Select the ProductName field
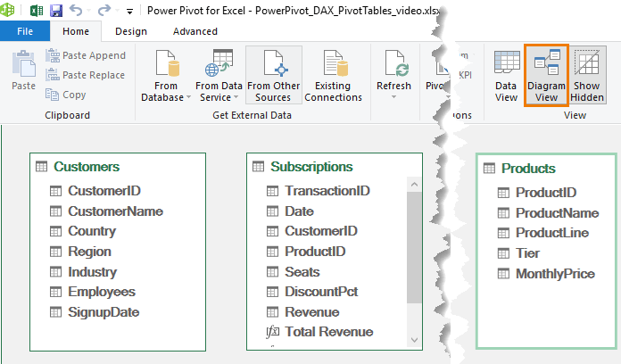Screen dimensions: 621x364 tap(557, 212)
